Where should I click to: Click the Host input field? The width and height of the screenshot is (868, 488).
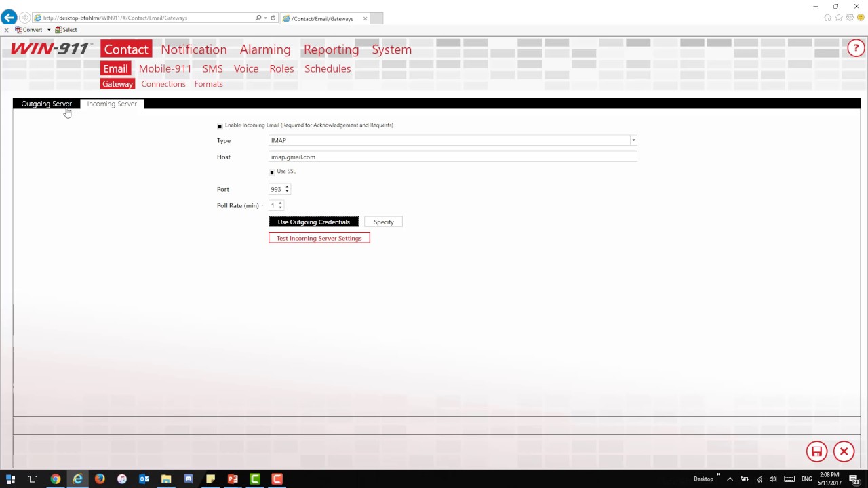tap(452, 157)
